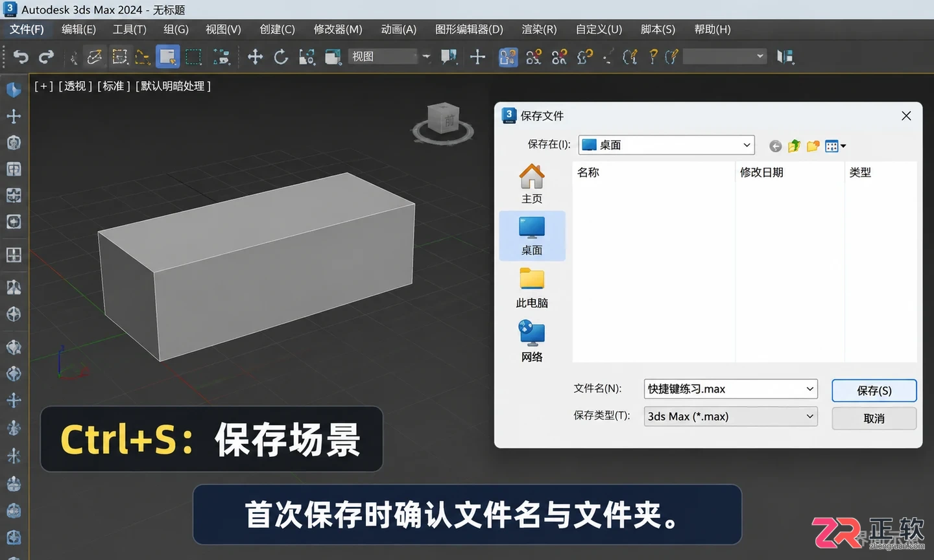
Task: Expand the 文件名 dropdown arrow
Action: [x=809, y=389]
